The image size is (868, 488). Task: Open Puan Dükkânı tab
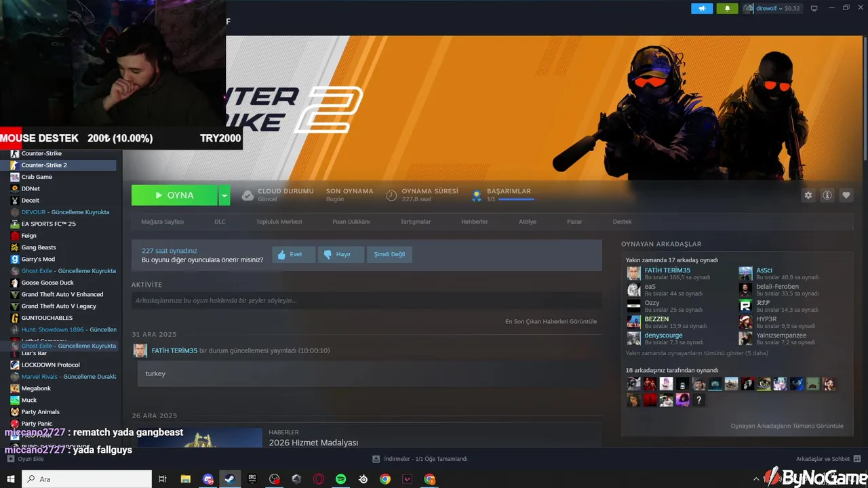pos(351,222)
